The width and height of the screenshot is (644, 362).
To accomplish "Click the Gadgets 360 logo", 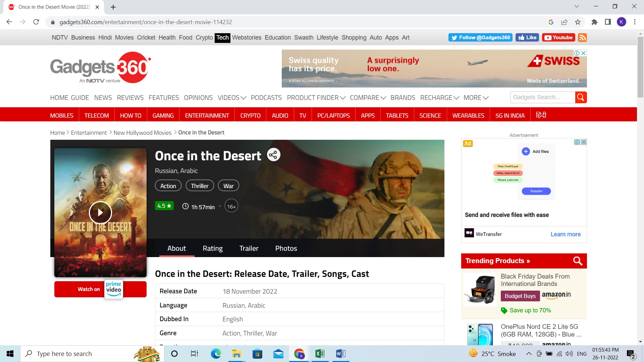I will tap(100, 67).
